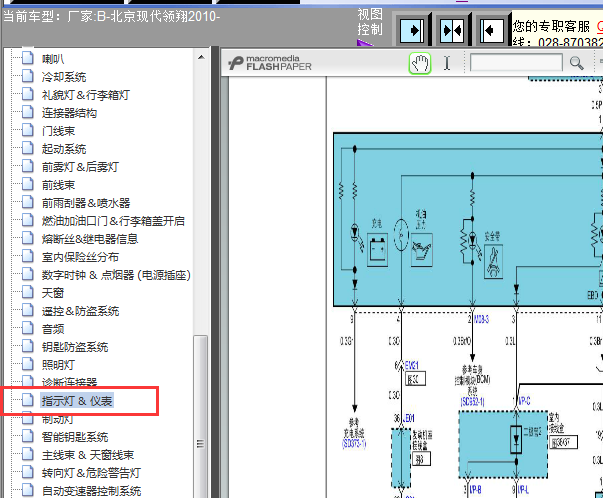Open 智能钥匙系统 entry

click(75, 437)
